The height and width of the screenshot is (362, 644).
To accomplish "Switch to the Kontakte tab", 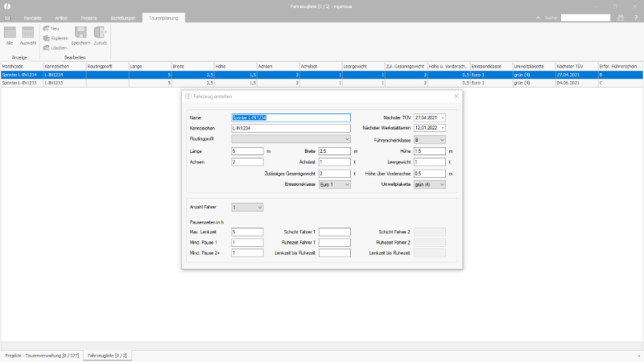I will click(x=33, y=18).
